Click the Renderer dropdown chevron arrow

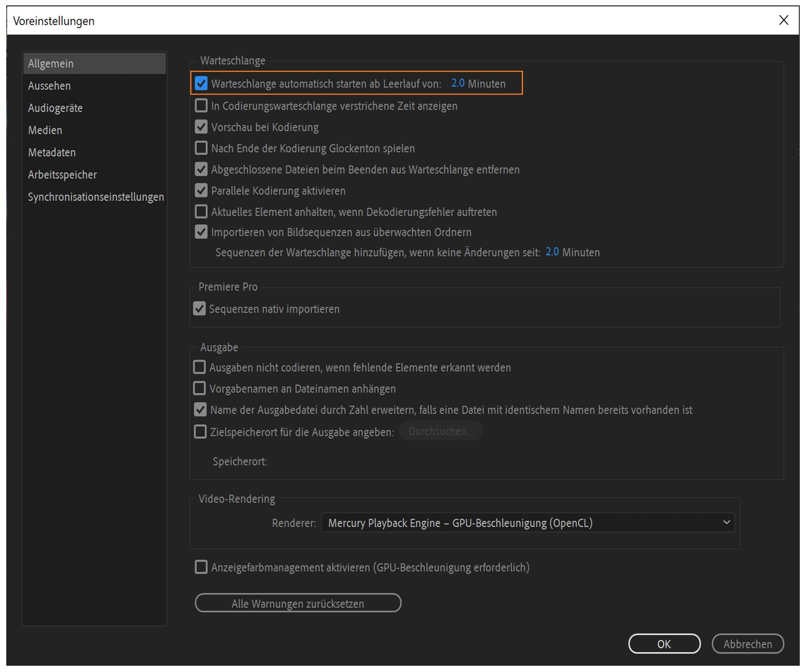coord(726,522)
